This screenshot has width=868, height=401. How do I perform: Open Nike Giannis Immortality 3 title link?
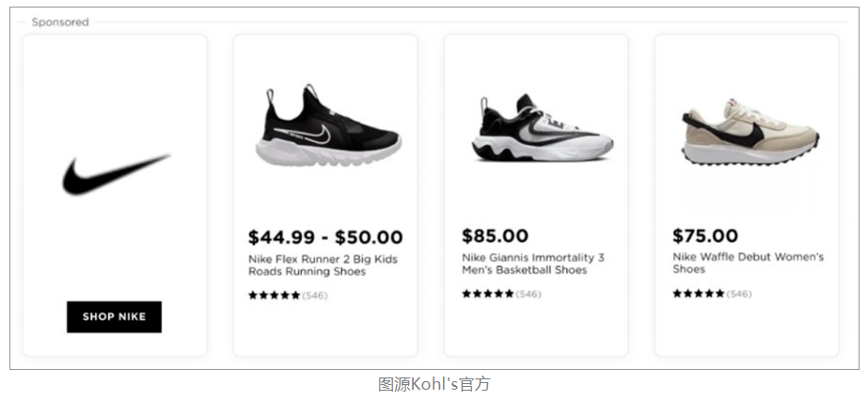tap(533, 264)
